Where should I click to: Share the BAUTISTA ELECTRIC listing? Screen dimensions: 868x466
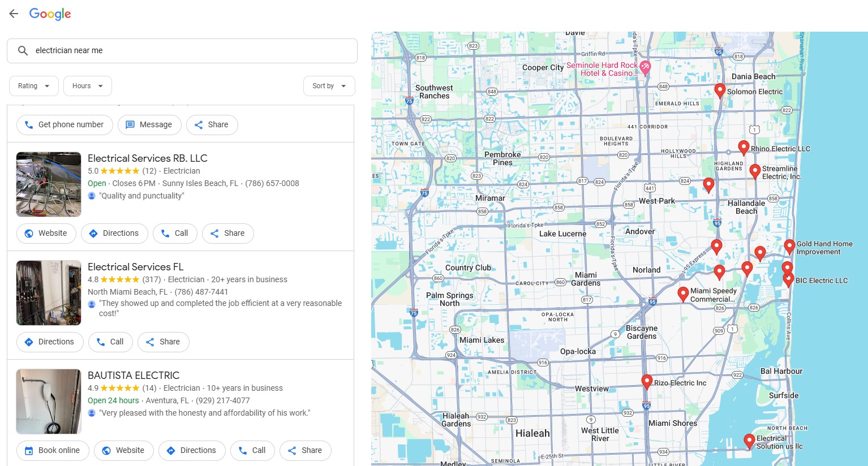(x=306, y=451)
